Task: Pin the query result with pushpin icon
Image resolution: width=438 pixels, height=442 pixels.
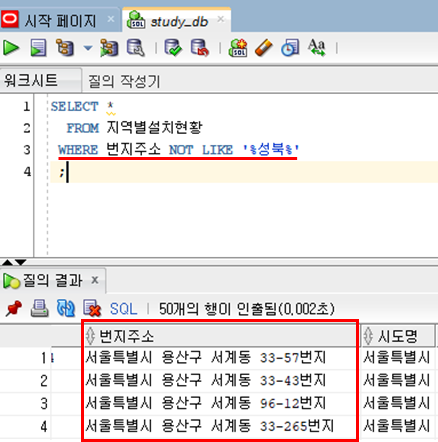Action: click(x=14, y=308)
